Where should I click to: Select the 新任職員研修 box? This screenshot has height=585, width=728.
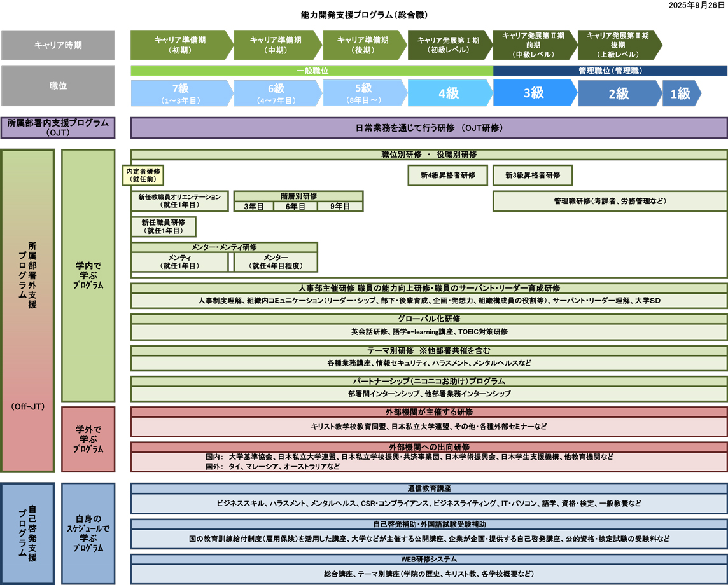(x=164, y=227)
